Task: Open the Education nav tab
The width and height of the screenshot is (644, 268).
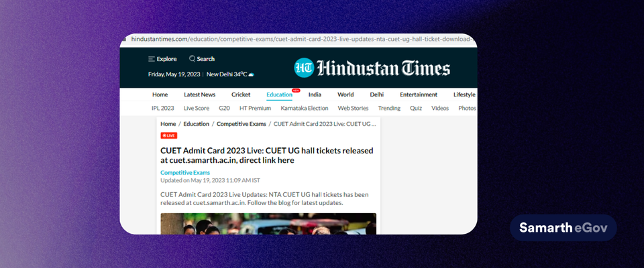Action: pyautogui.click(x=279, y=95)
